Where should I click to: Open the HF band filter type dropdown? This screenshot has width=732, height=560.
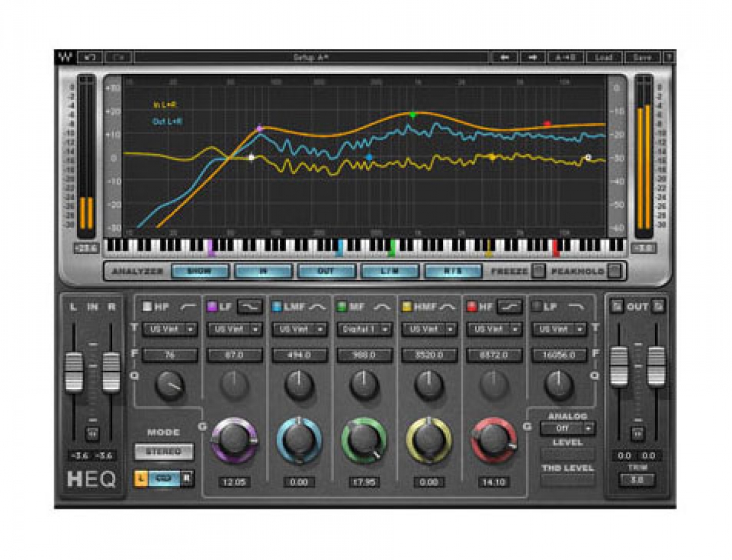(x=494, y=329)
